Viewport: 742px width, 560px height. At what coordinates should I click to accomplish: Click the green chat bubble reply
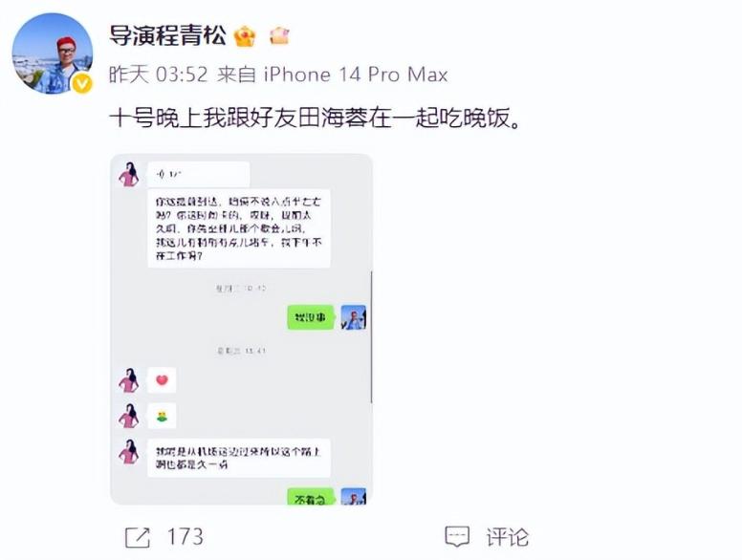[311, 317]
